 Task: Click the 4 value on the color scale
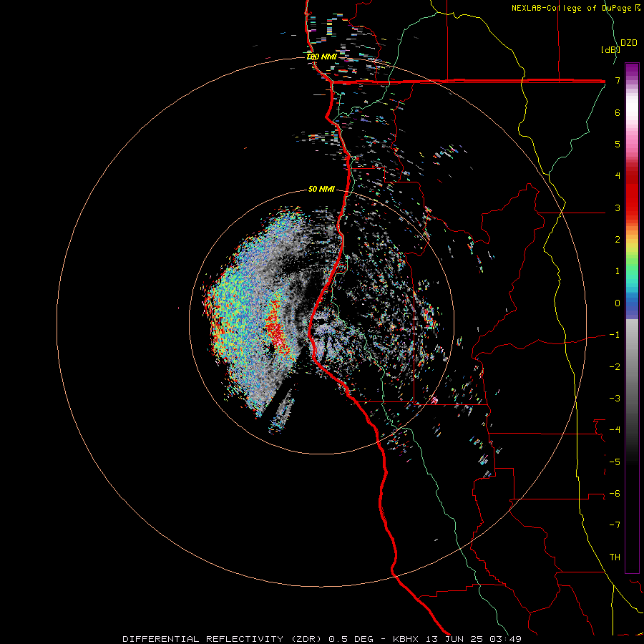[618, 176]
